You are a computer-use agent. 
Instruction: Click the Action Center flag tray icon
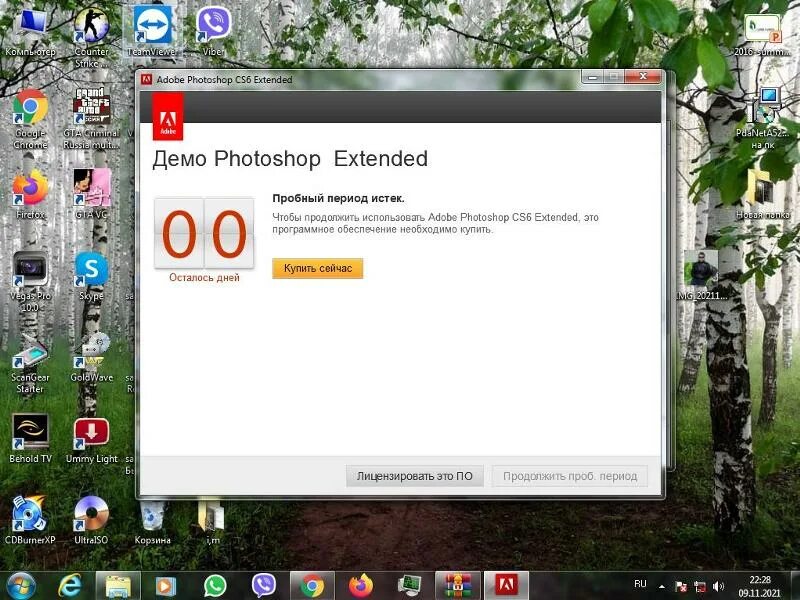point(681,587)
